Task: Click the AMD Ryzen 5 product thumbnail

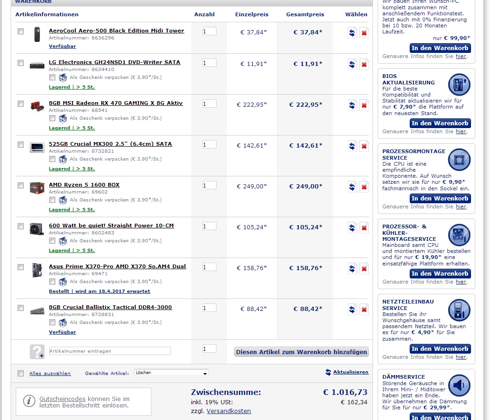Action: pyautogui.click(x=37, y=188)
